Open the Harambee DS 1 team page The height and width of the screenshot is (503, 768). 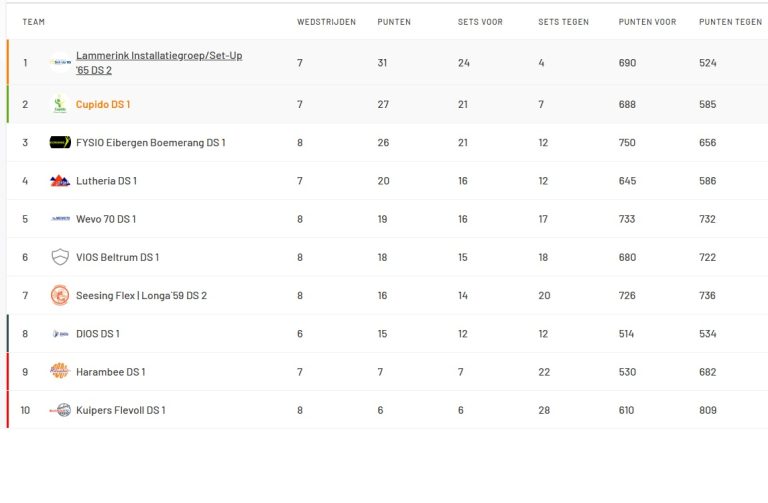110,372
